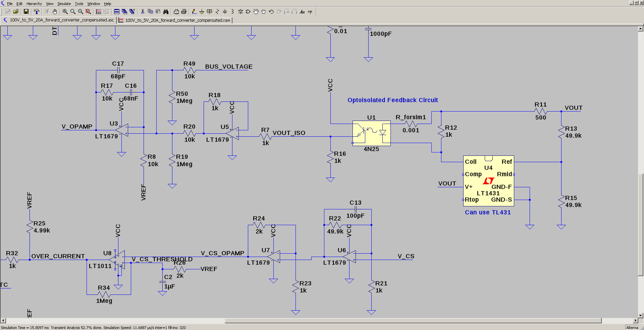Select the Label Net tool

tap(210, 12)
